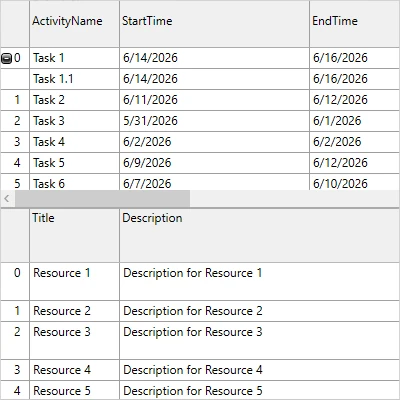This screenshot has width=400, height=400.
Task: Select the Task 3 cell
Action: coord(74,121)
